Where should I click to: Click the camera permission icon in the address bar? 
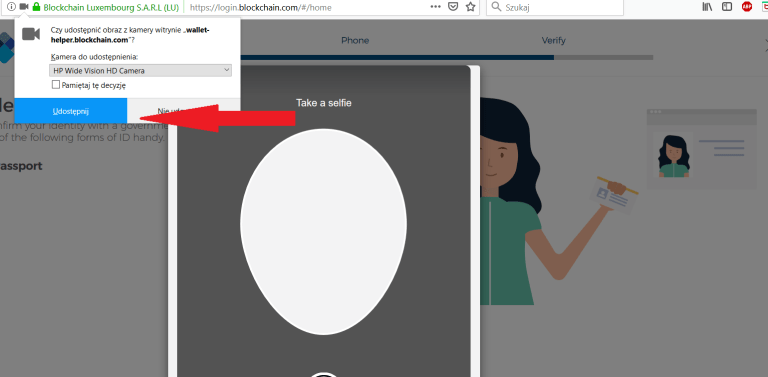[24, 7]
